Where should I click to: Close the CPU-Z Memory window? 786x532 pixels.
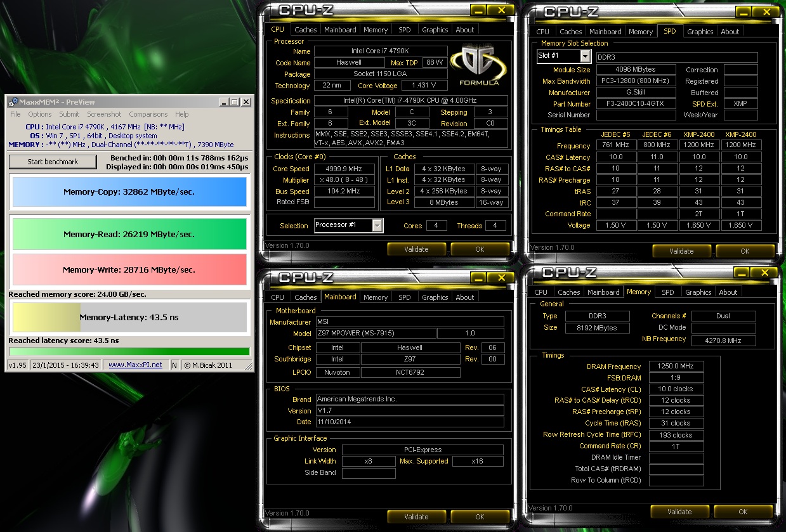tap(765, 273)
